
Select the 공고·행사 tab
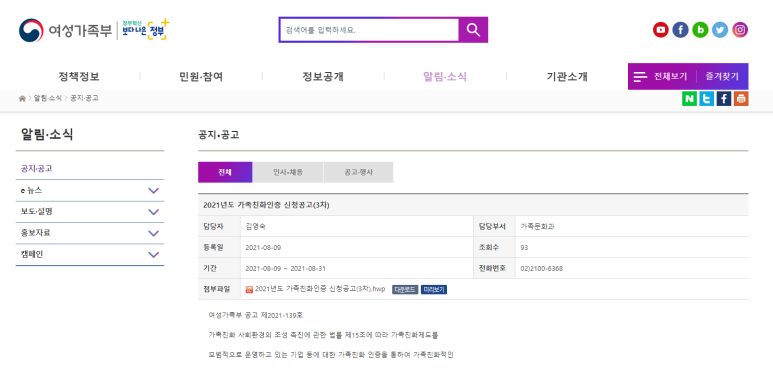click(358, 172)
